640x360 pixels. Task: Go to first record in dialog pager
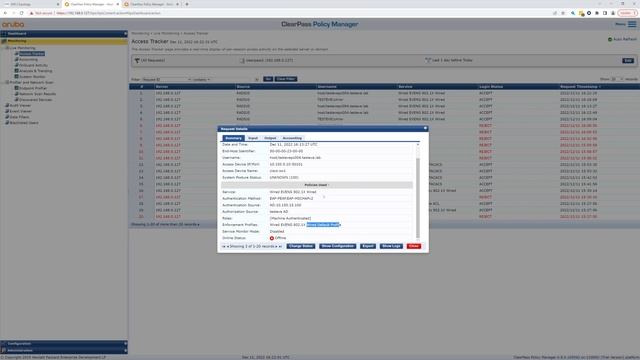(223, 246)
